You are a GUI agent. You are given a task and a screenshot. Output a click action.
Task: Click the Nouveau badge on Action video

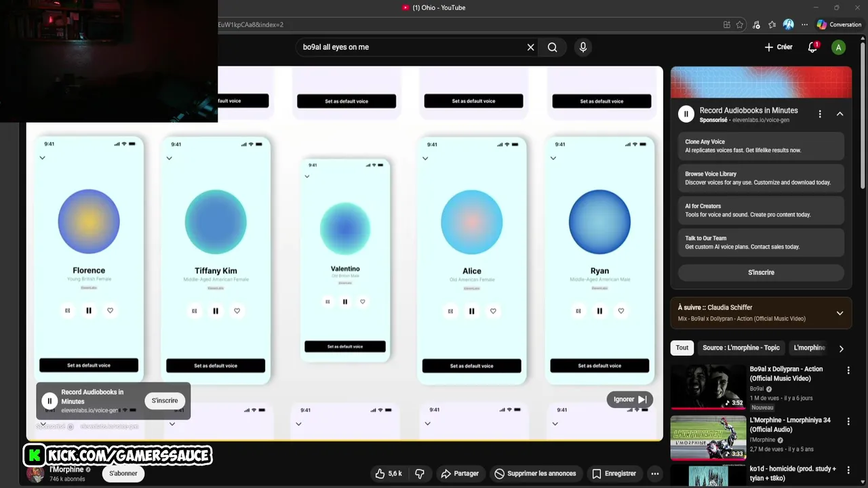click(x=762, y=407)
